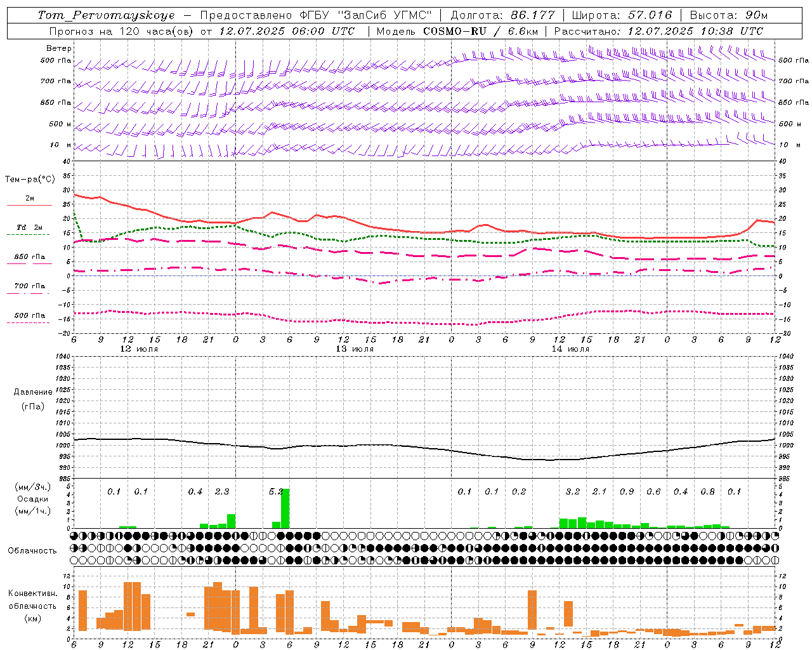Click the 'Широта: 57.016' latitude value
This screenshot has width=812, height=650.
622,15
